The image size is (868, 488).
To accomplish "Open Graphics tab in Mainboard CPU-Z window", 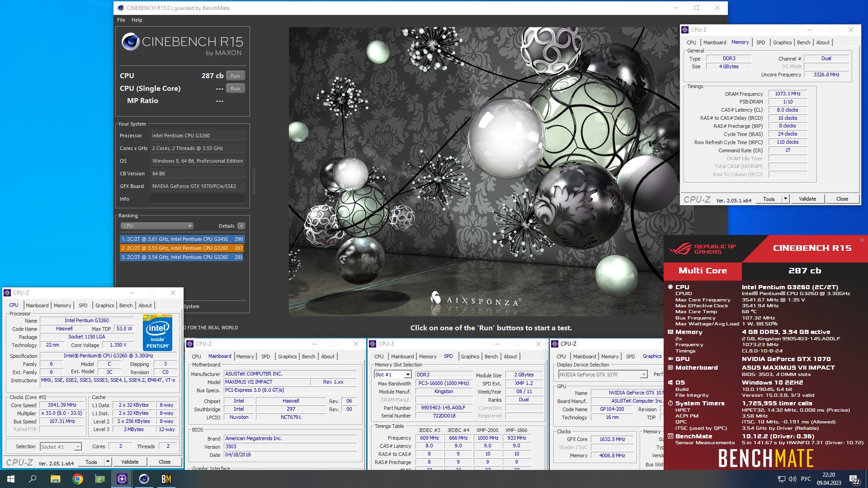I will point(287,357).
